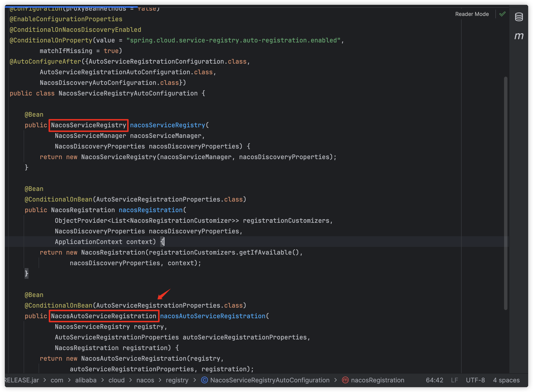
Task: Open the Database tool window icon
Action: pyautogui.click(x=519, y=17)
